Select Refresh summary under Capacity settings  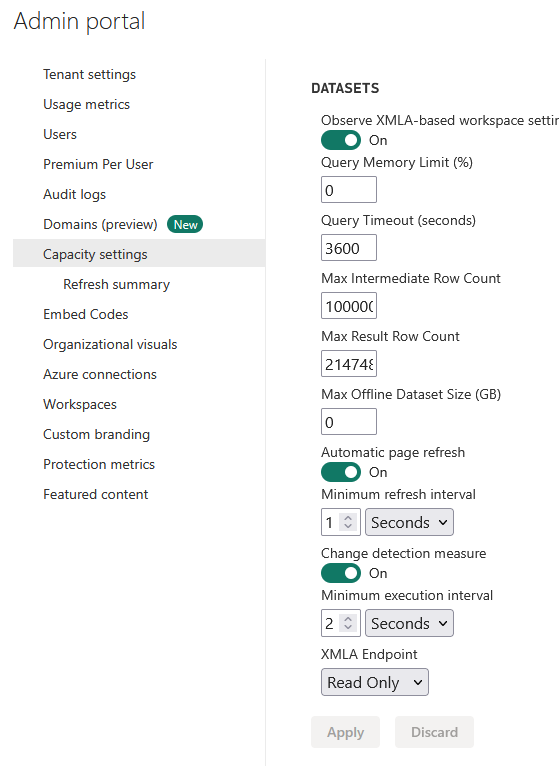click(116, 284)
